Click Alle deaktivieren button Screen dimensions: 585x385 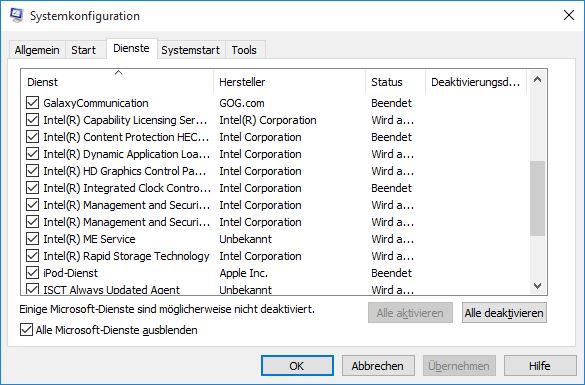tap(504, 313)
